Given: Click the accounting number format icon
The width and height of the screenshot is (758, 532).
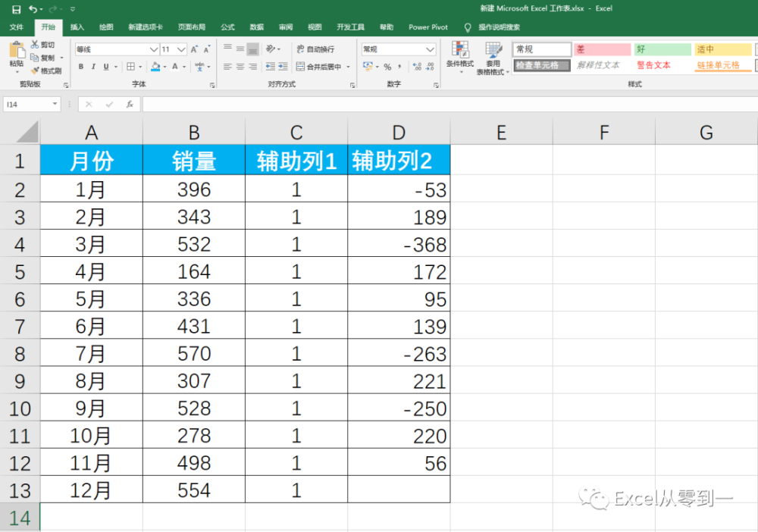Looking at the screenshot, I should click(x=368, y=66).
